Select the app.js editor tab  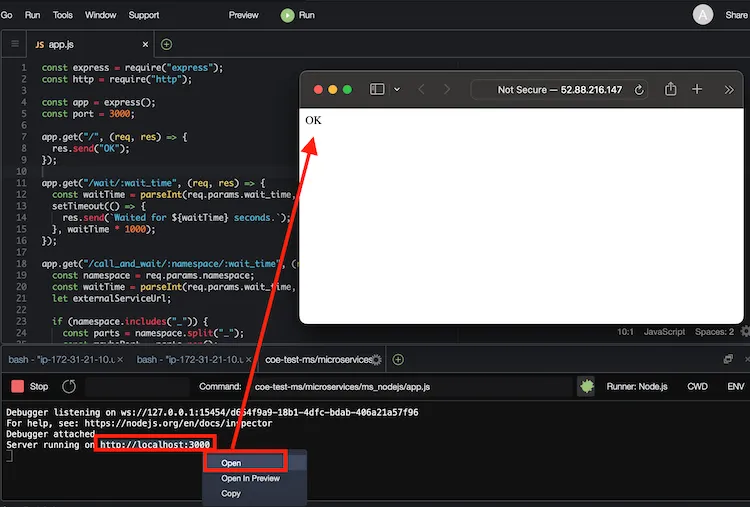(x=89, y=44)
